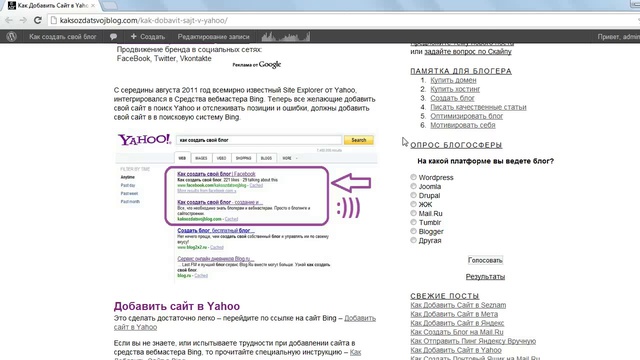Viewport: 640px width, 360px height.
Task: Open the 'Купить домен' link
Action: 453,80
